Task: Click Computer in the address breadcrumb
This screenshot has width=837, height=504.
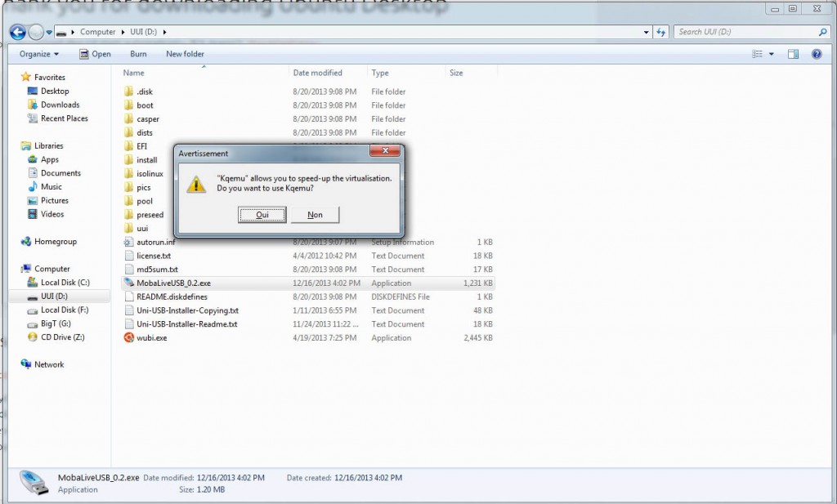Action: point(98,32)
